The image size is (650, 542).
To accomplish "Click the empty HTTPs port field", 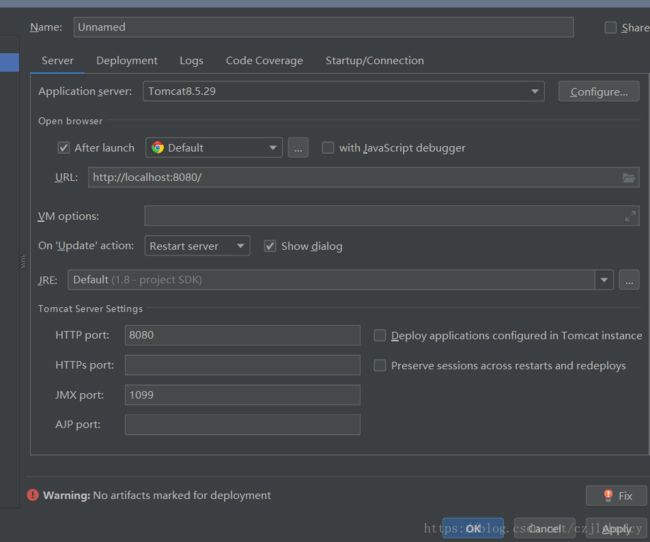I will [x=243, y=365].
